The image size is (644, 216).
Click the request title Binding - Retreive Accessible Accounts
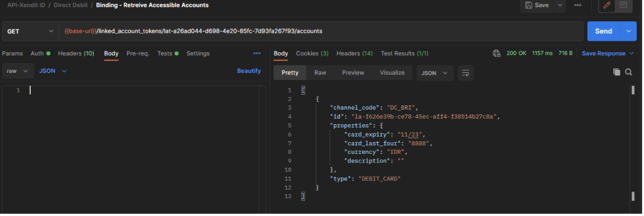[152, 5]
